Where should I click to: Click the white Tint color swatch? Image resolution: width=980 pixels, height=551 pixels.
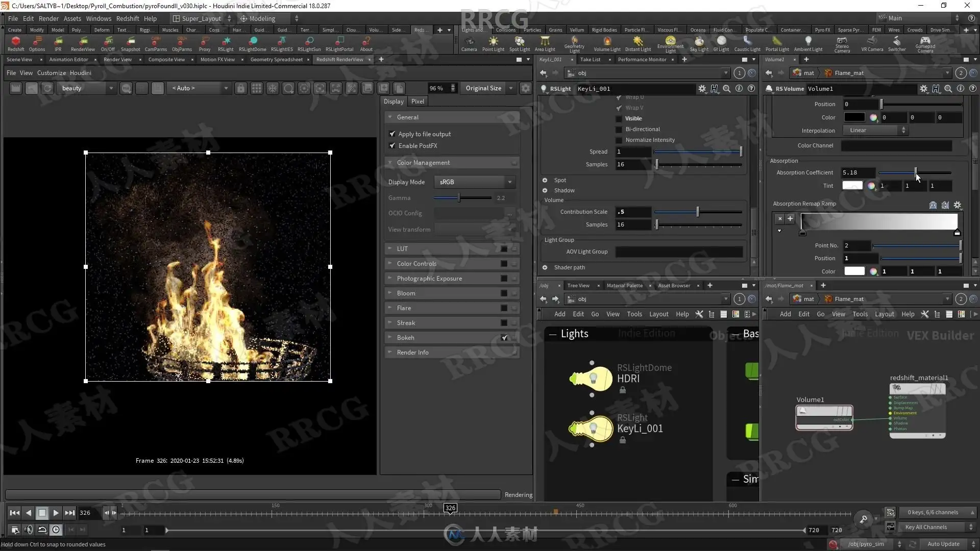(x=852, y=186)
